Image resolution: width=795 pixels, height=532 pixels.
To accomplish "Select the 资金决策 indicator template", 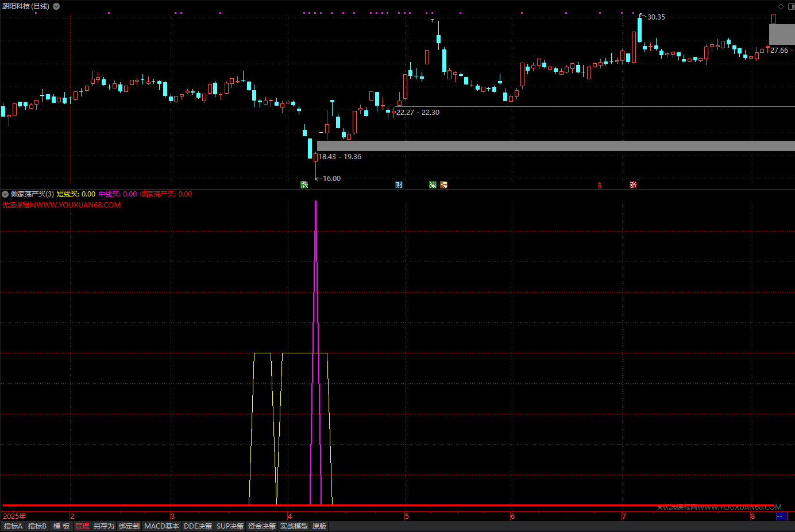I will coord(262,526).
